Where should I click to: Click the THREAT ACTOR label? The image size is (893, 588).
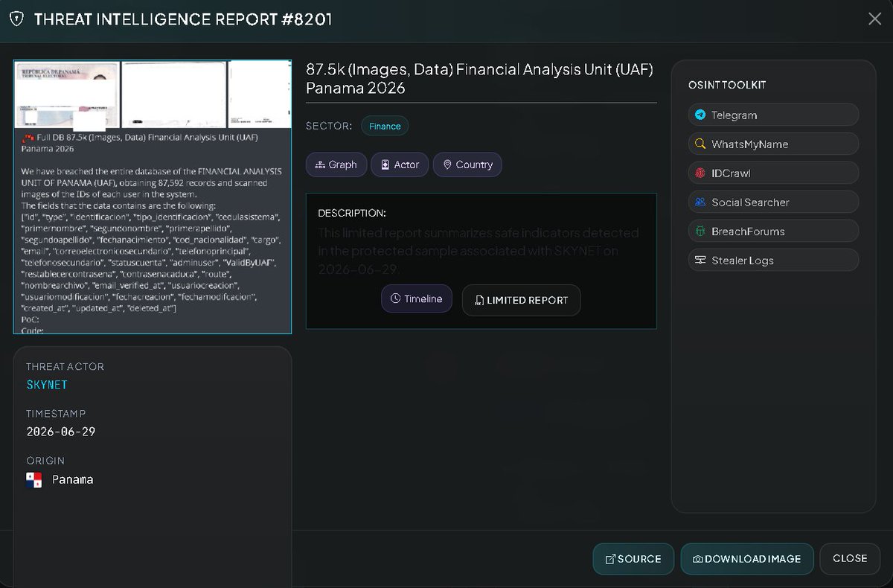pos(65,366)
